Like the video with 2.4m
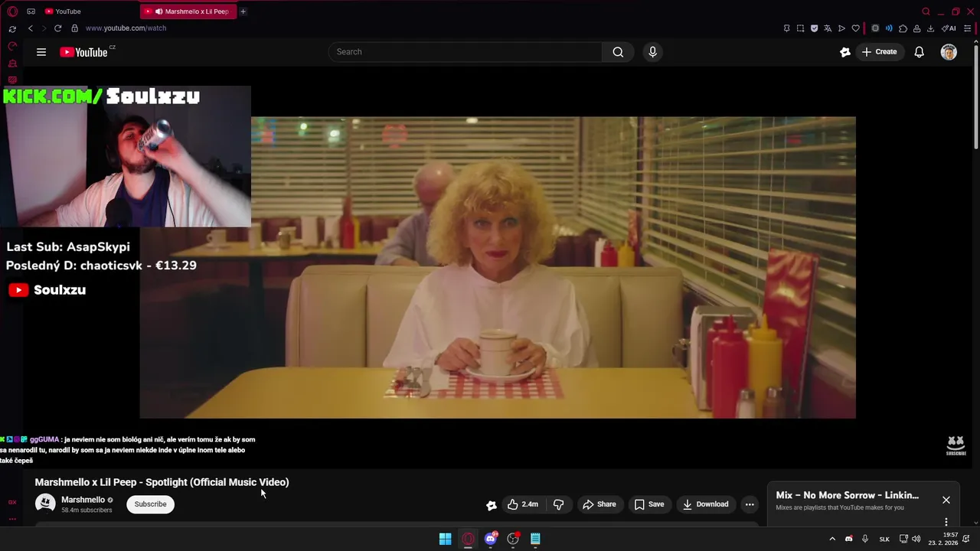 [x=522, y=504]
